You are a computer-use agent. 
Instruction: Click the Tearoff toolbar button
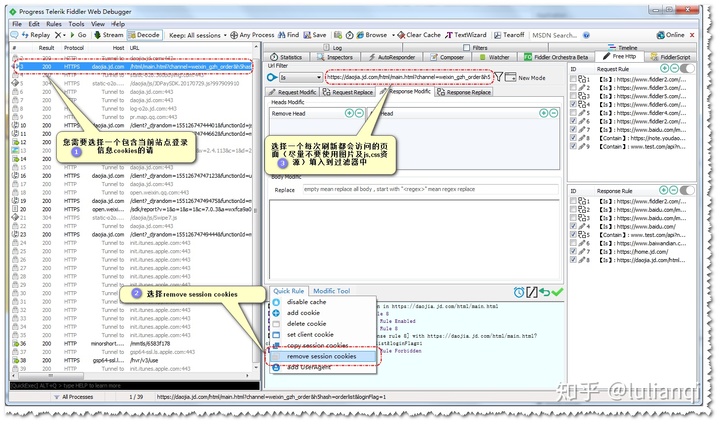click(x=509, y=35)
